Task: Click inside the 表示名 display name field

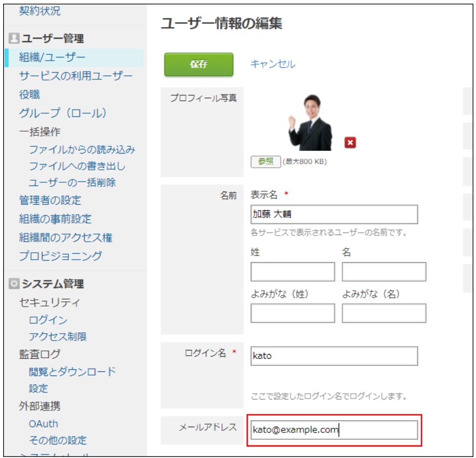Action: tap(334, 214)
